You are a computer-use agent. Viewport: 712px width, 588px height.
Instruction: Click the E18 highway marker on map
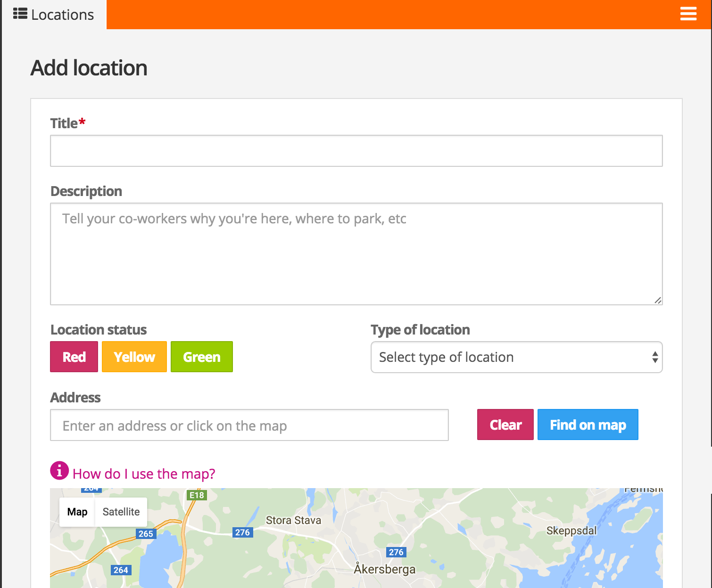pyautogui.click(x=197, y=495)
